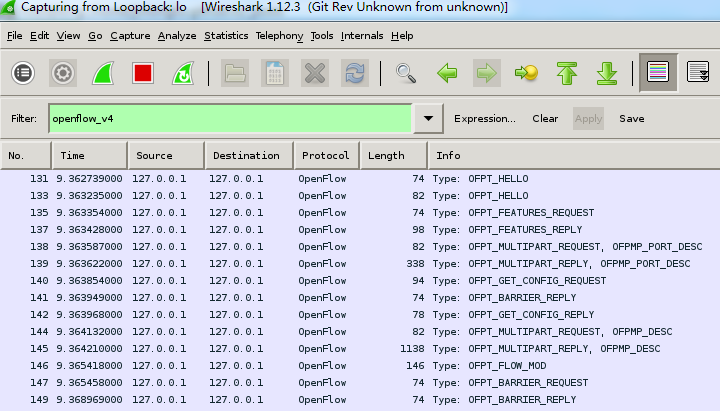Go to packet number icon
This screenshot has height=411, width=720.
pos(527,73)
